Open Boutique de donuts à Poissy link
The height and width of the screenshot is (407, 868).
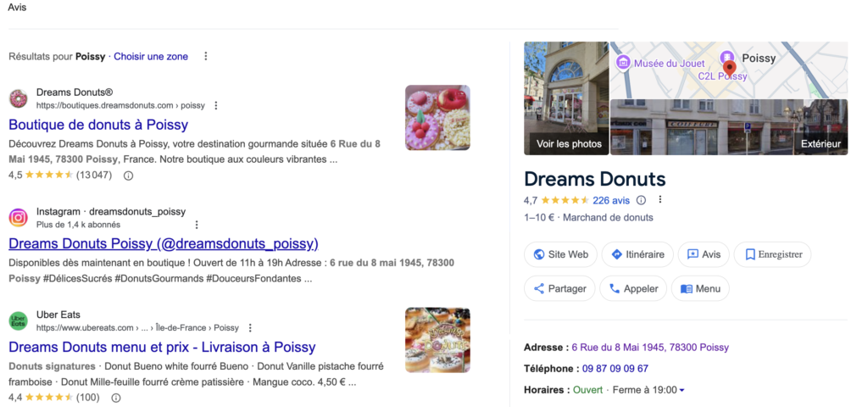98,125
